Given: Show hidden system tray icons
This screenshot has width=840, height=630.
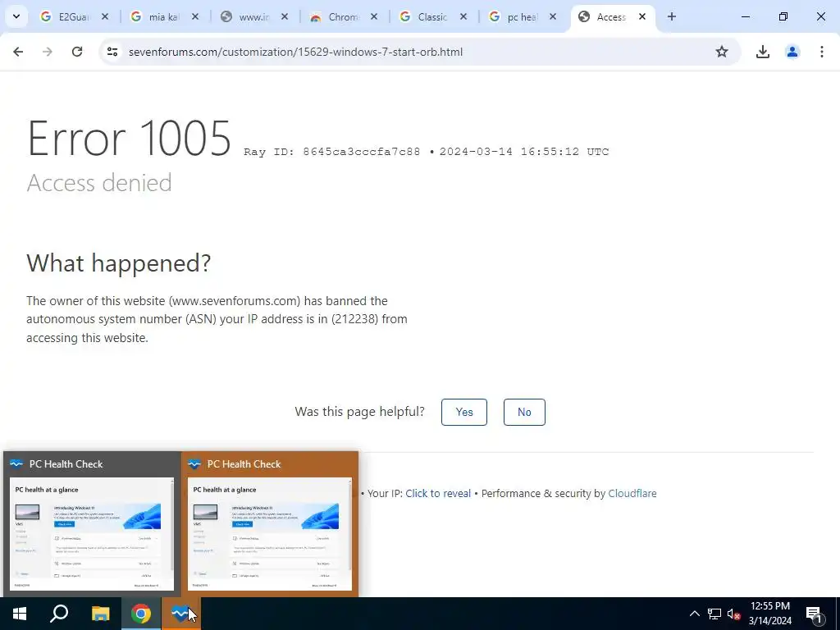Looking at the screenshot, I should point(694,614).
